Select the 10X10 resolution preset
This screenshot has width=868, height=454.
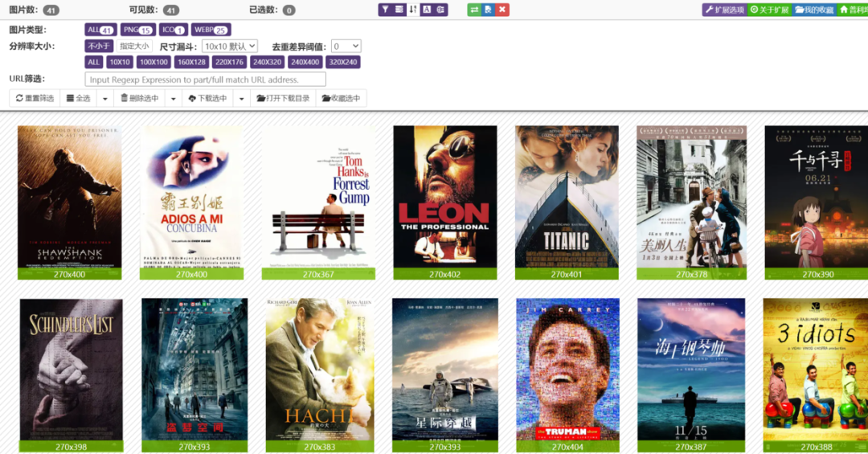tap(120, 62)
